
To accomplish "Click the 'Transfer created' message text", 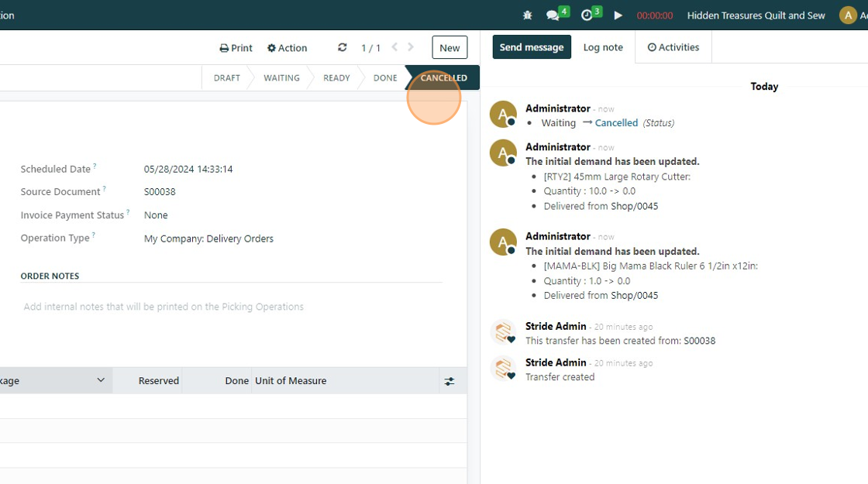I will click(x=560, y=377).
